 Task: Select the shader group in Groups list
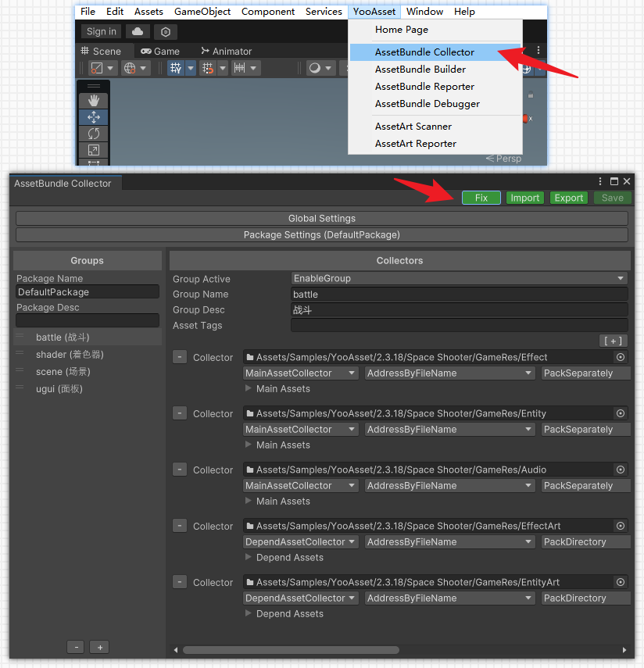click(x=88, y=355)
